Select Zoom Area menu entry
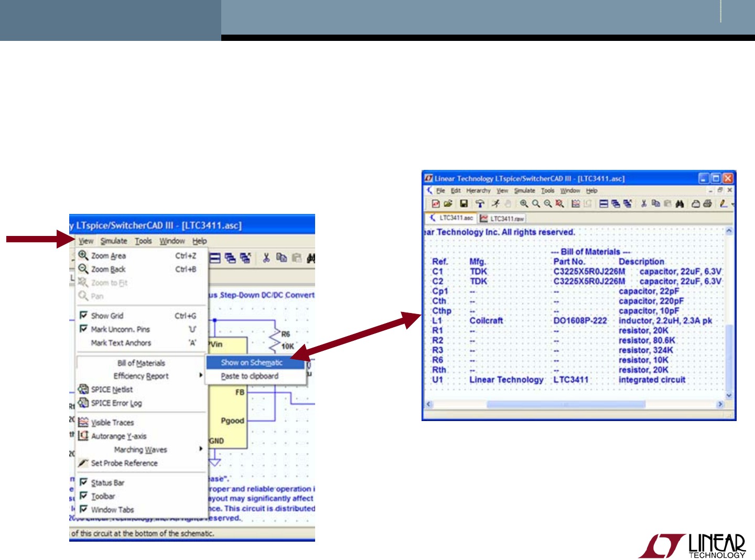Screen dimensions: 755x560 click(x=141, y=256)
